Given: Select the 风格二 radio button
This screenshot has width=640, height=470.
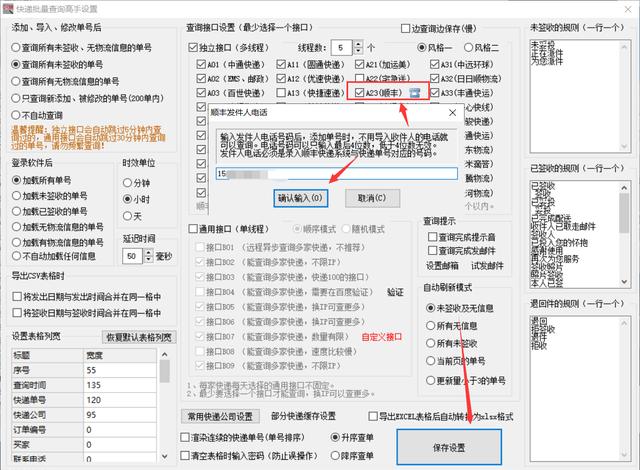Looking at the screenshot, I should point(467,47).
